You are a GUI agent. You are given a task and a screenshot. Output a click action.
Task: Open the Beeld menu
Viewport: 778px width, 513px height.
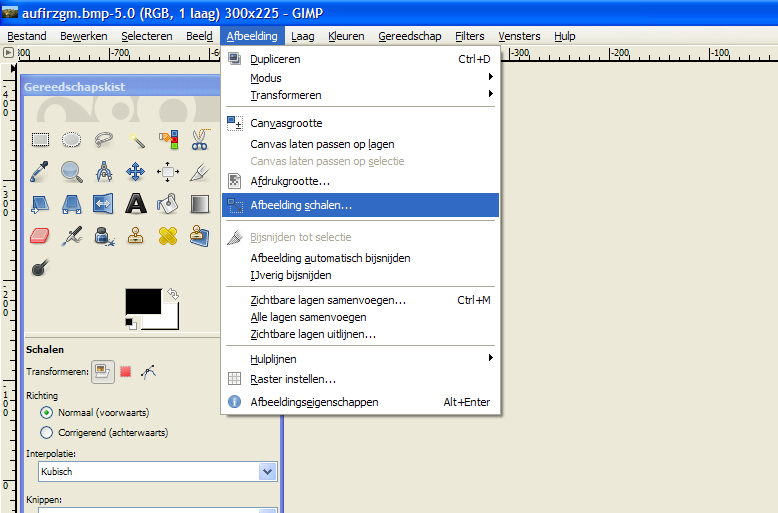point(199,36)
